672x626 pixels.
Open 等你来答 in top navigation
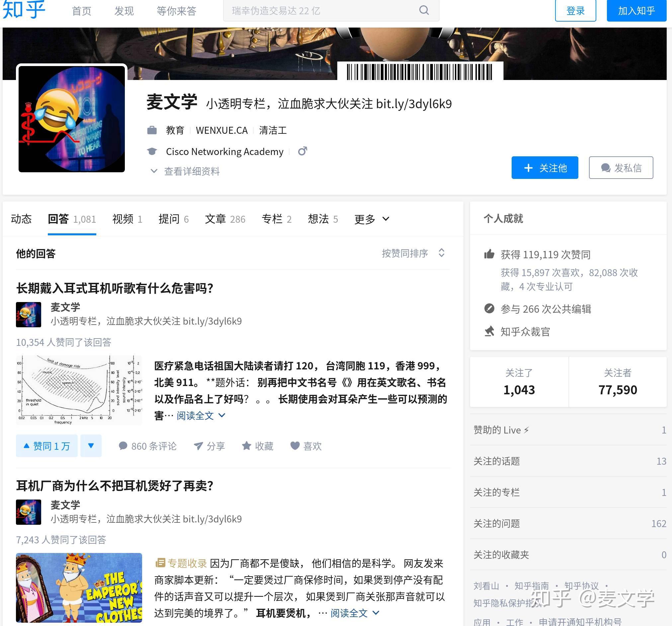click(x=176, y=11)
